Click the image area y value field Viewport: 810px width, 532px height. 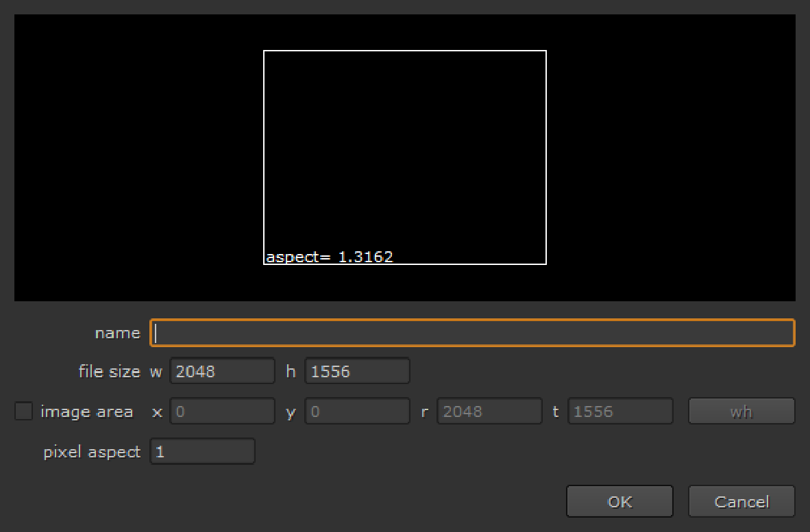[356, 411]
